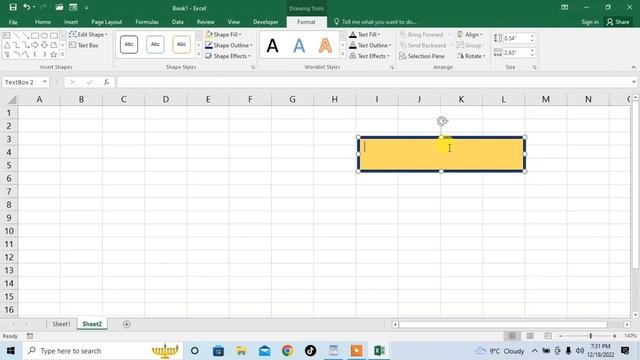
Task: Click column header D
Action: [166, 99]
